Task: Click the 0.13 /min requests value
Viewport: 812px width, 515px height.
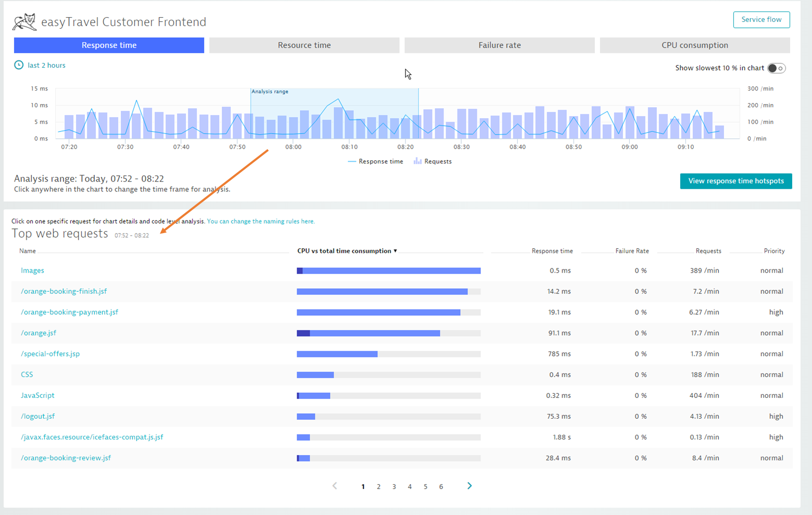Action: coord(704,437)
